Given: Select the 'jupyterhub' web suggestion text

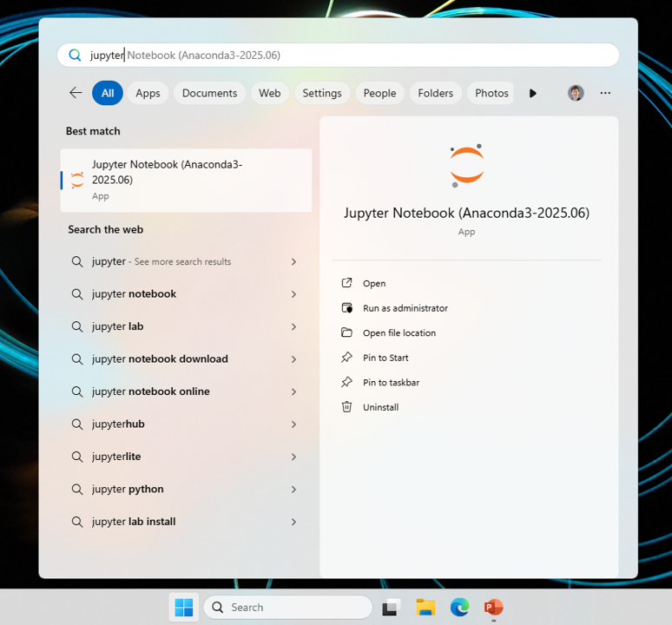Looking at the screenshot, I should [x=118, y=424].
